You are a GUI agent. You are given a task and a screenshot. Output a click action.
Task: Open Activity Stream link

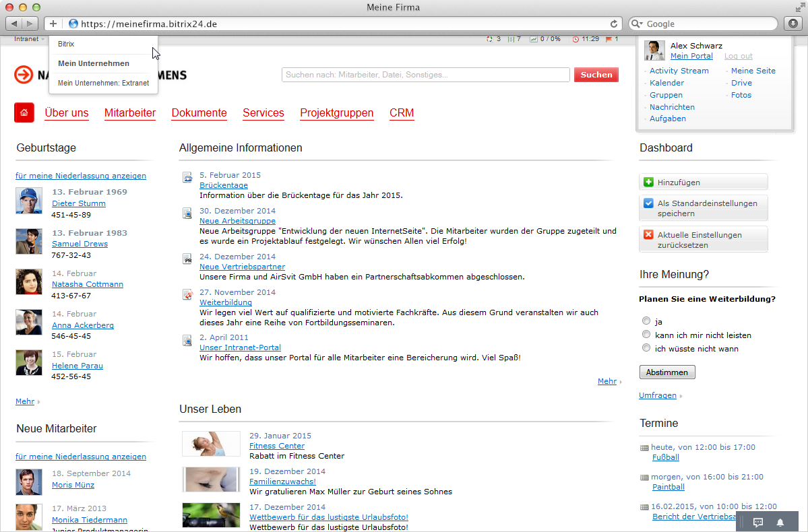coord(679,71)
